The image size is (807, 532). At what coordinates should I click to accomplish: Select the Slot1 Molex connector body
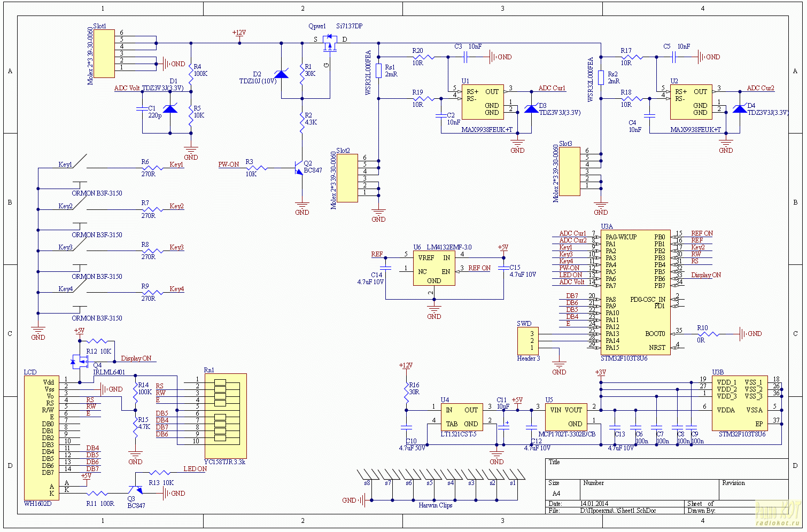tap(104, 53)
